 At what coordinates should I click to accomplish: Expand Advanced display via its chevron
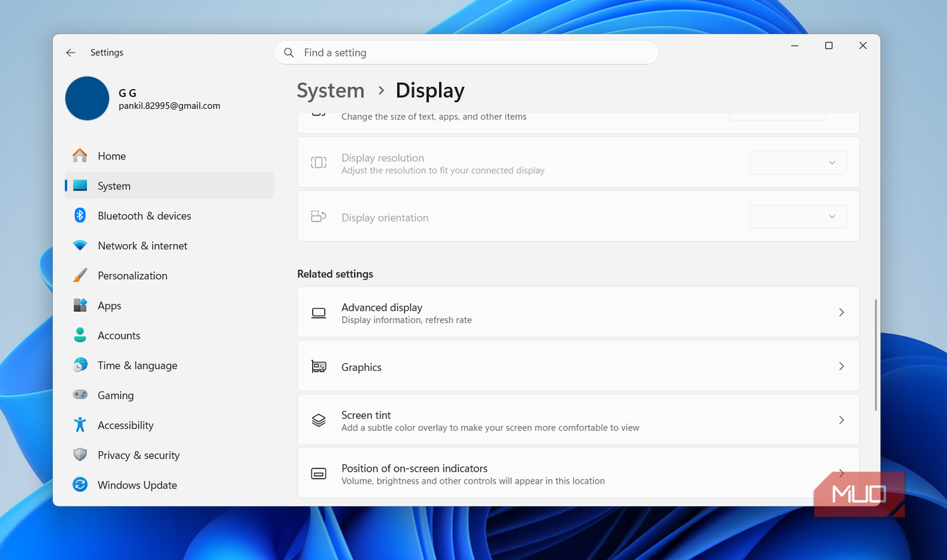[841, 313]
